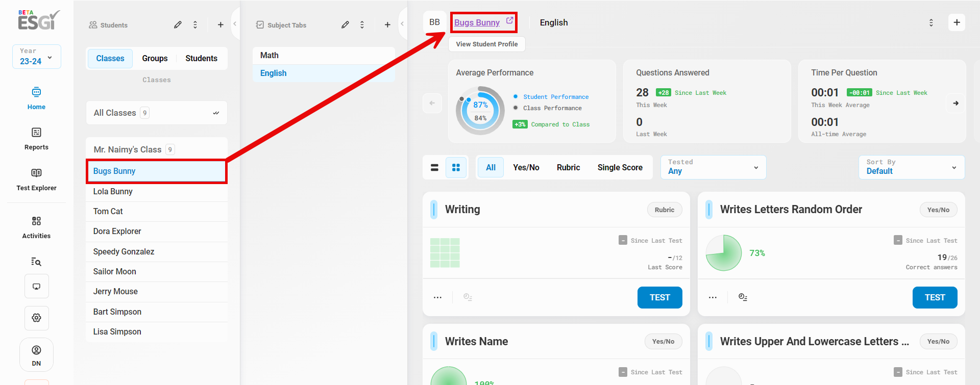The image size is (980, 385).
Task: Click the BB student avatar
Action: pos(434,22)
